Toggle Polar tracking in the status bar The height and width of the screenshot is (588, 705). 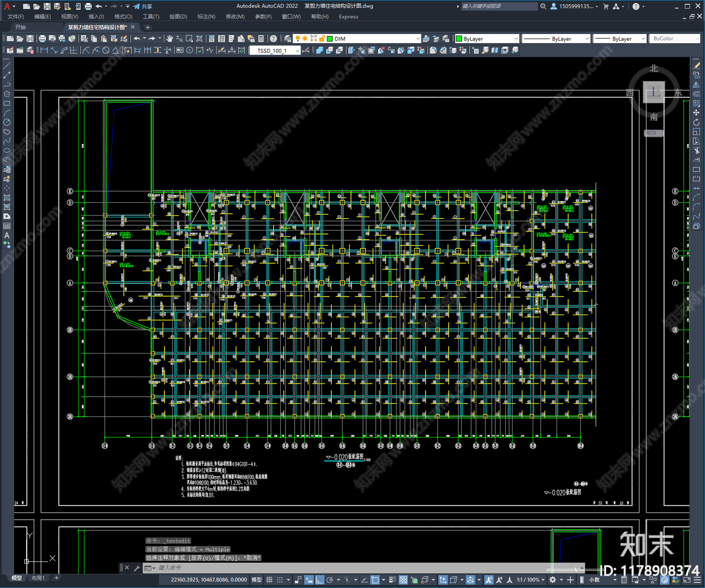coord(330,580)
